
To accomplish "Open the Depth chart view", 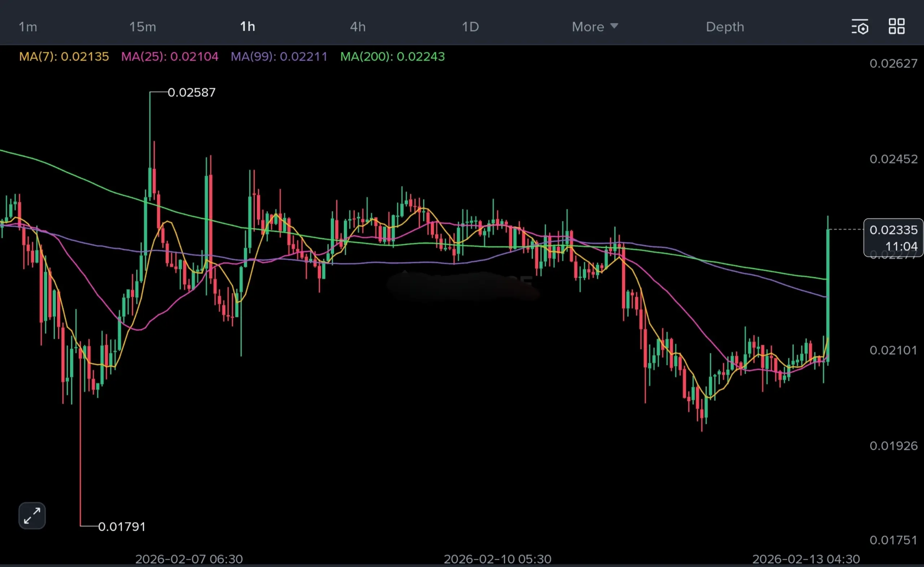I will coord(724,27).
